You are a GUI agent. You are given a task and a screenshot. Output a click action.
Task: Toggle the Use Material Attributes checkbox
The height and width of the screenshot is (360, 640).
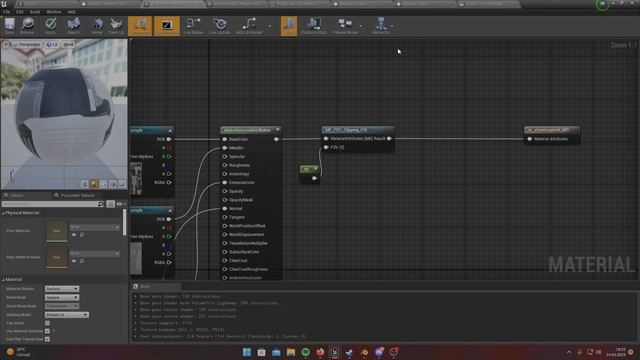click(x=47, y=331)
